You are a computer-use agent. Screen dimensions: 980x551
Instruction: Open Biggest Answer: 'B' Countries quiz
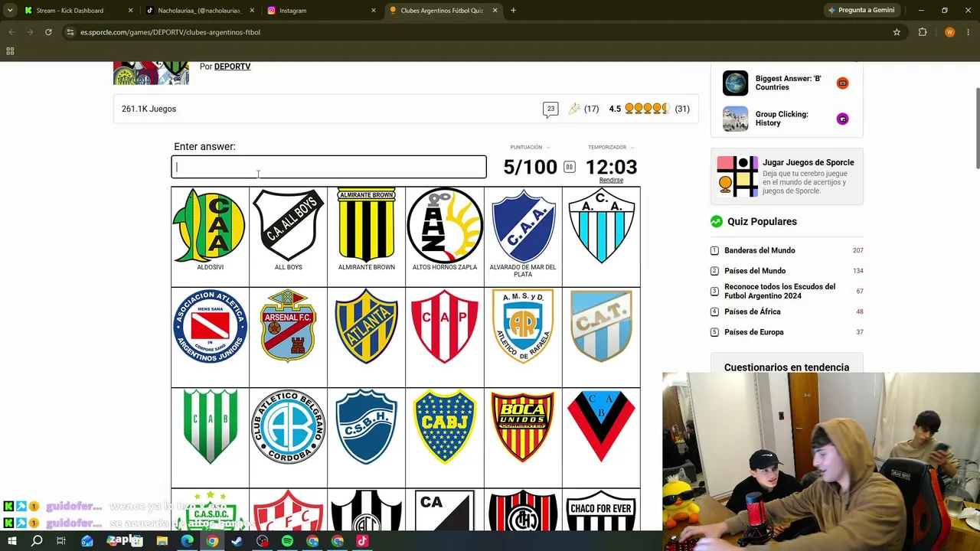coord(789,83)
